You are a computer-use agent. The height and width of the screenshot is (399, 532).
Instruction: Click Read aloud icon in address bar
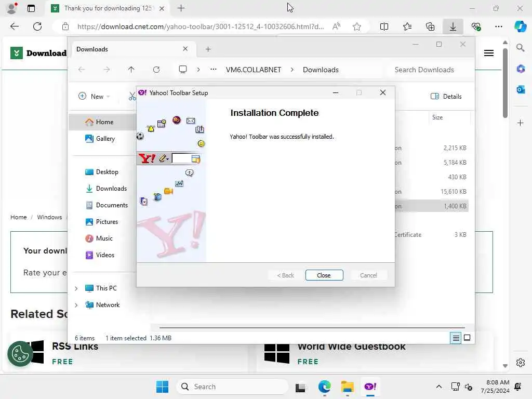pyautogui.click(x=336, y=26)
